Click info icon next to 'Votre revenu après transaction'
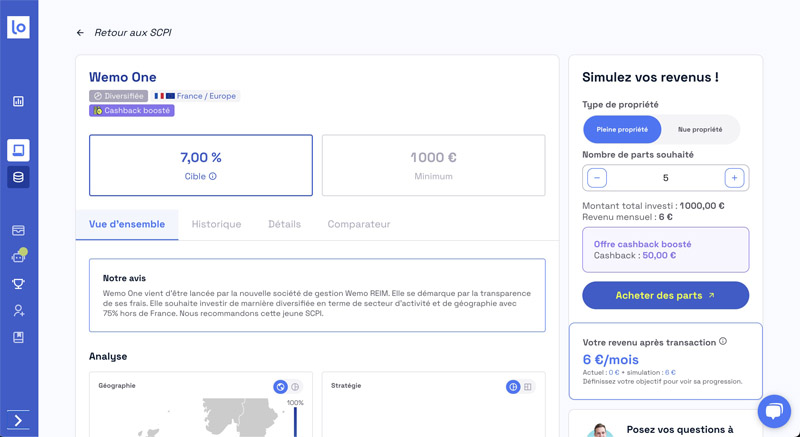Image resolution: width=800 pixels, height=437 pixels. pos(723,341)
